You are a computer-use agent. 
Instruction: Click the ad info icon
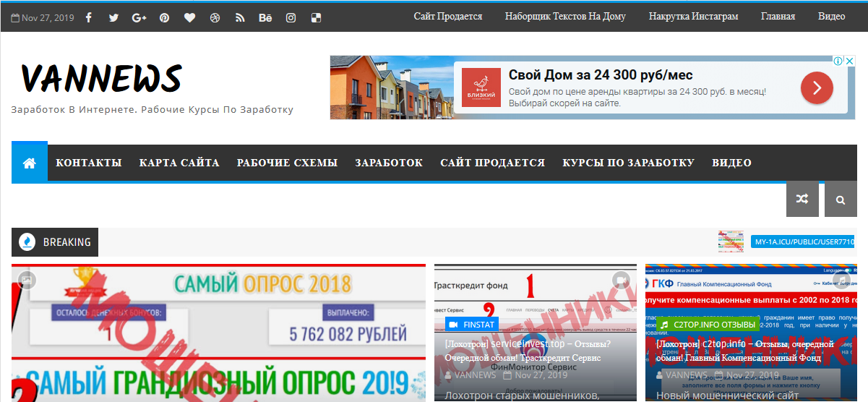tap(838, 61)
